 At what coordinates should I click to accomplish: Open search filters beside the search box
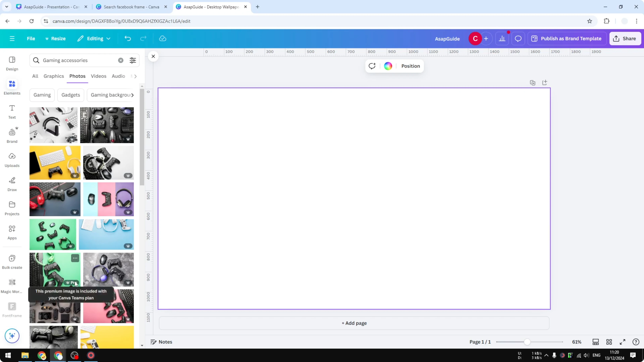[x=132, y=60]
